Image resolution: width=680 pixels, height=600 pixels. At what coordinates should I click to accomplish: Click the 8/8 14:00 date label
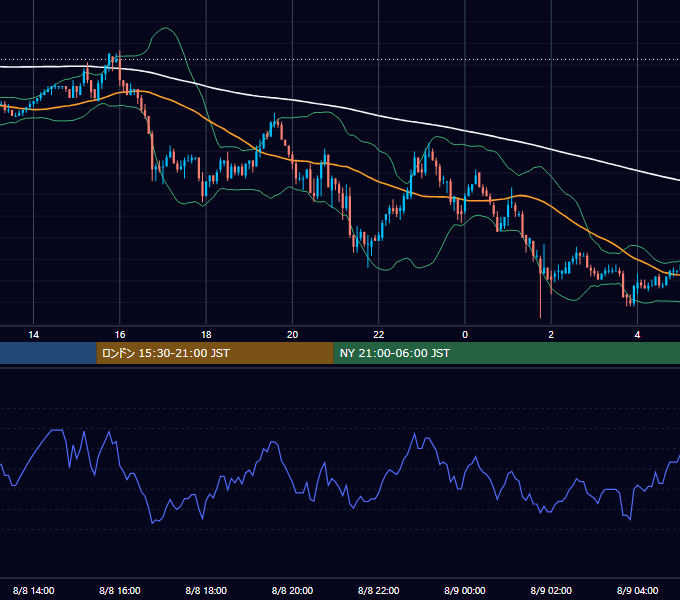pyautogui.click(x=33, y=590)
